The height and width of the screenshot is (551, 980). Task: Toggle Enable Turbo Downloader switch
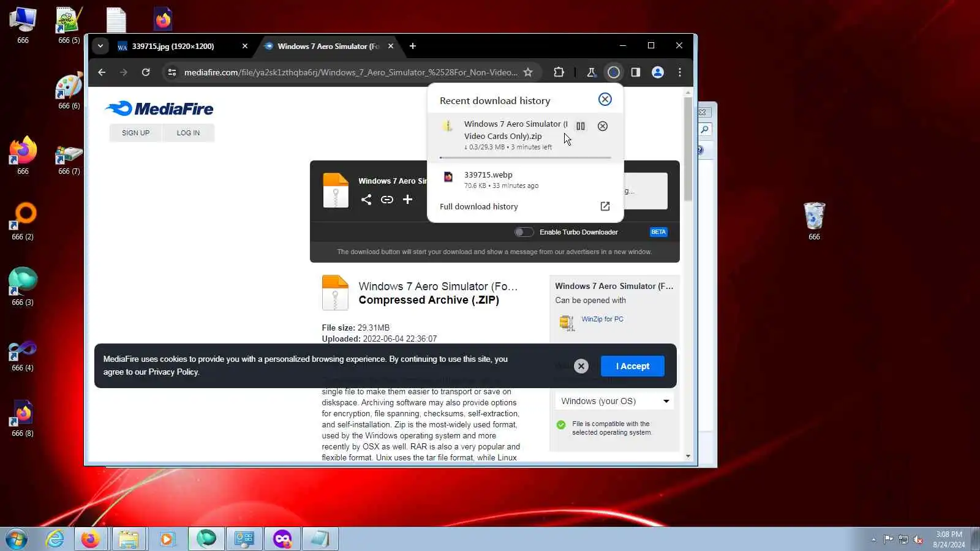[524, 232]
